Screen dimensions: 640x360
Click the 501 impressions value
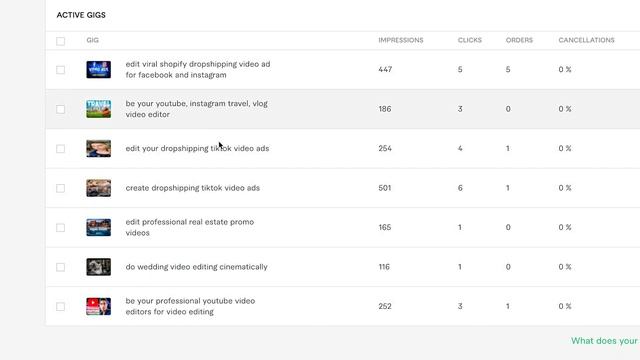click(x=384, y=188)
